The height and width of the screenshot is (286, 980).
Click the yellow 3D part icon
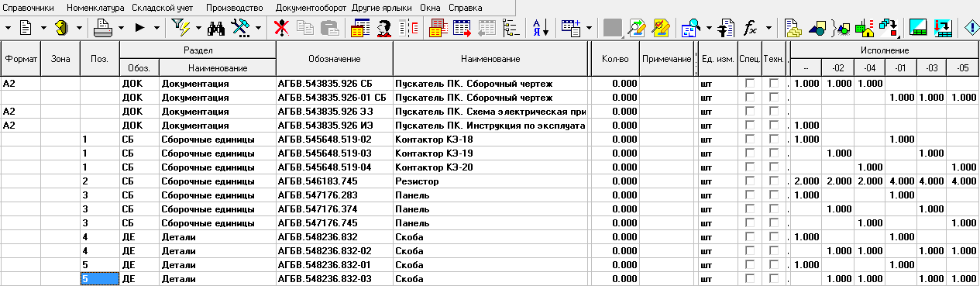pyautogui.click(x=61, y=28)
